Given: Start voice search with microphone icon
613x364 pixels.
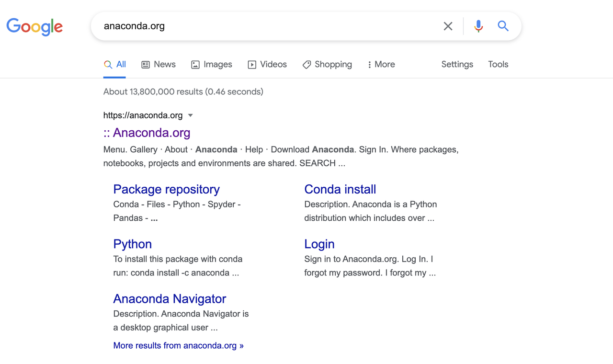Looking at the screenshot, I should 478,26.
